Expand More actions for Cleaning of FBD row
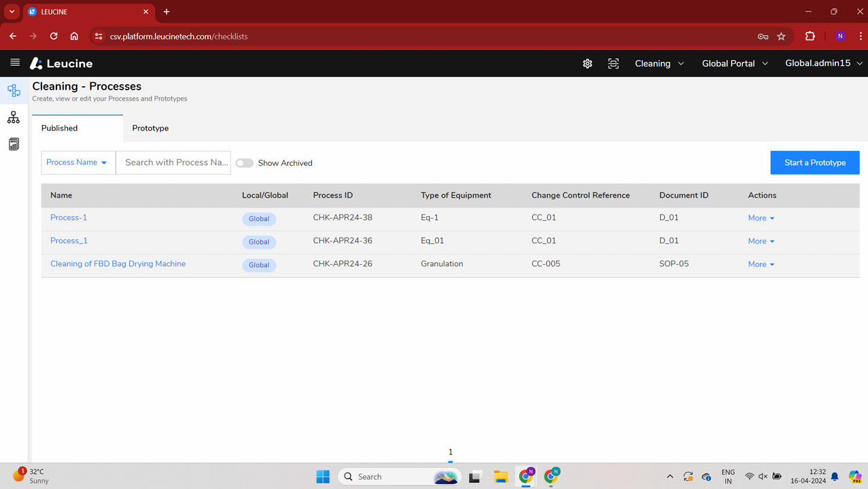This screenshot has height=489, width=868. pyautogui.click(x=761, y=264)
